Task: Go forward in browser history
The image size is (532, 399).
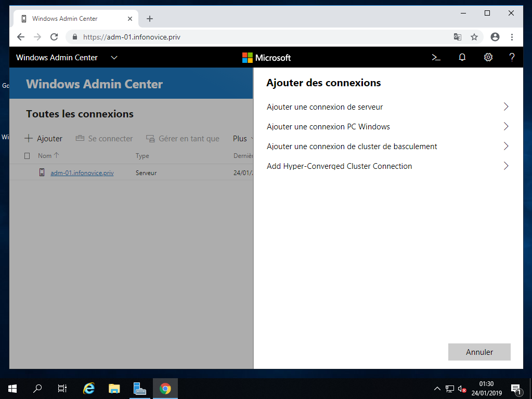Action: 37,37
